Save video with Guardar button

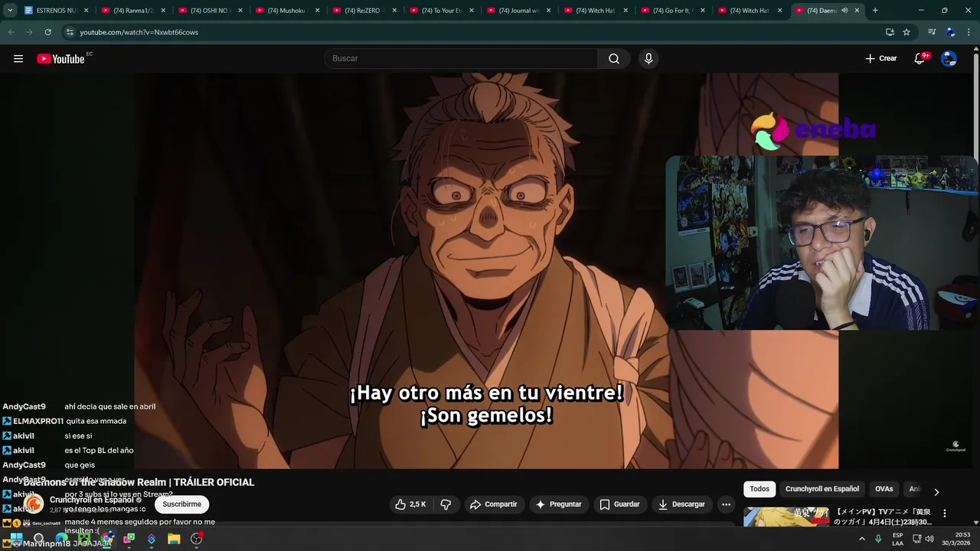tap(619, 504)
